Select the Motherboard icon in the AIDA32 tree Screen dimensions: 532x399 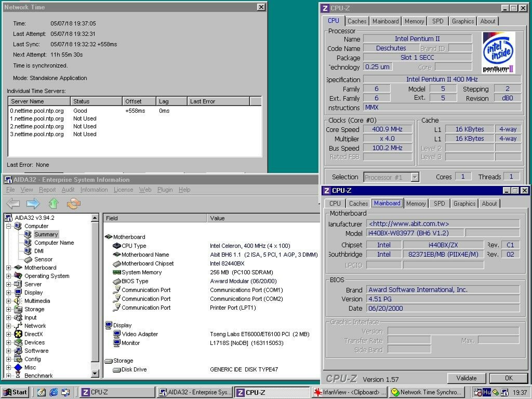(18, 267)
